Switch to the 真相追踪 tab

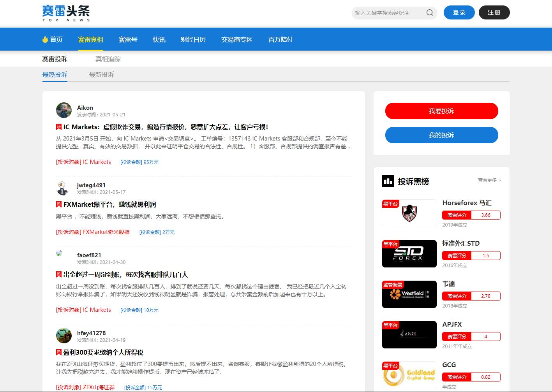point(108,59)
